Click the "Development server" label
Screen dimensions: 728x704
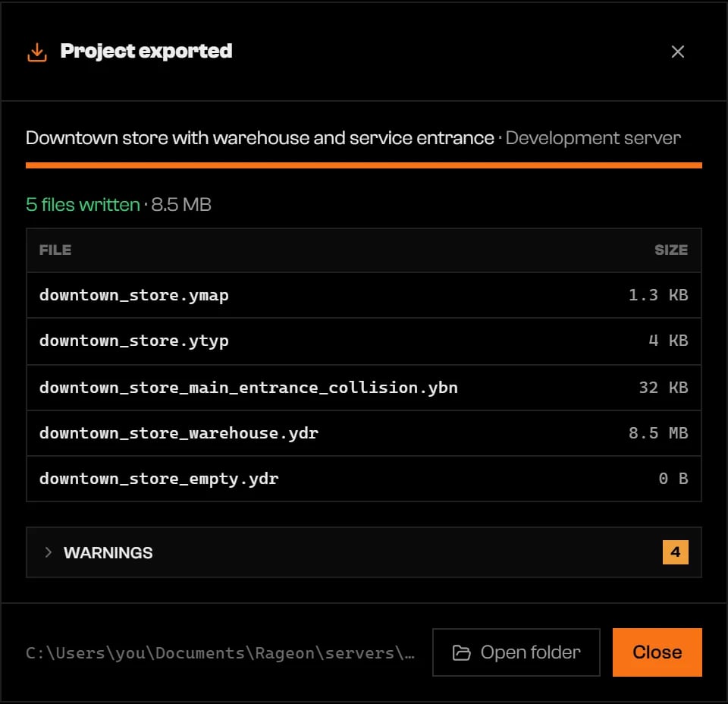coord(593,138)
